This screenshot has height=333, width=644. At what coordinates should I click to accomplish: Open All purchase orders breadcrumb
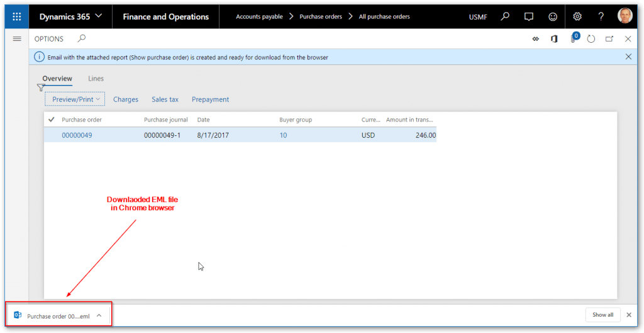pos(384,17)
